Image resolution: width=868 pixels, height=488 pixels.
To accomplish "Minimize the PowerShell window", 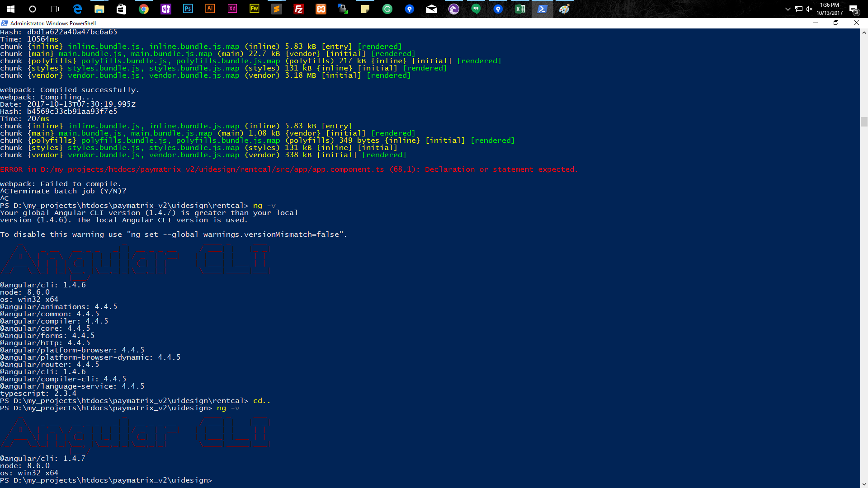I will pos(816,23).
